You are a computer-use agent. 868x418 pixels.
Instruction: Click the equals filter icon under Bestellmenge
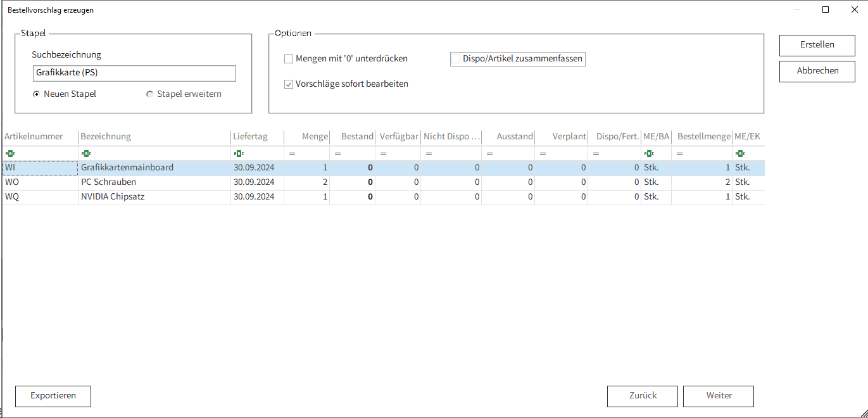pos(679,153)
